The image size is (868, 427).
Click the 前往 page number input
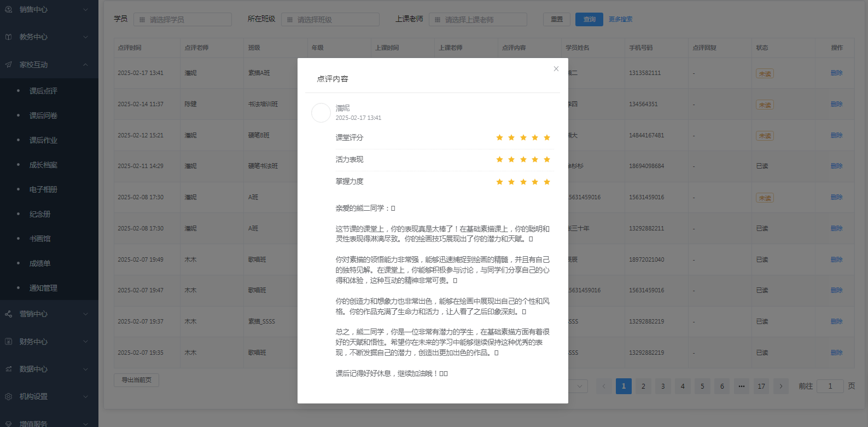click(830, 386)
